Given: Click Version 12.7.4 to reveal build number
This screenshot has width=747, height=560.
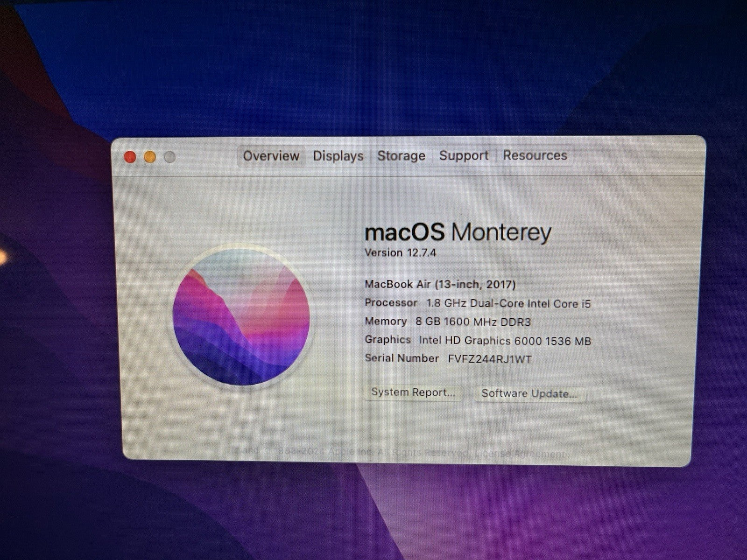Looking at the screenshot, I should point(400,253).
